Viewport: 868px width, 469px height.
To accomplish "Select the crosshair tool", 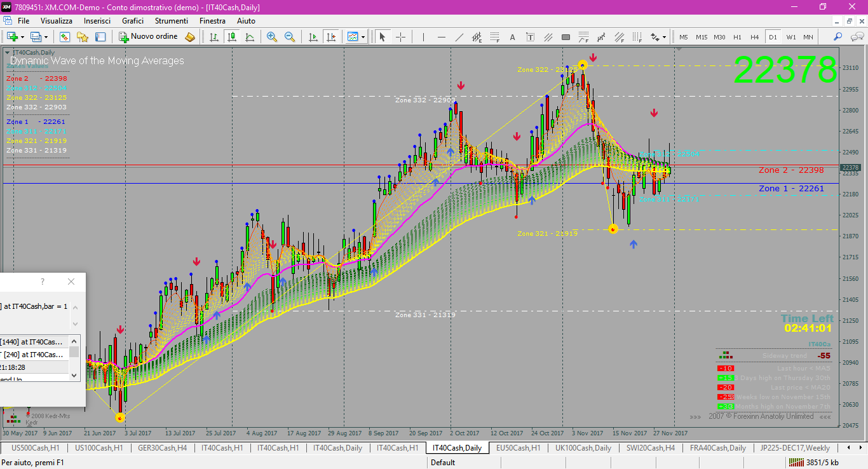I will (x=401, y=37).
